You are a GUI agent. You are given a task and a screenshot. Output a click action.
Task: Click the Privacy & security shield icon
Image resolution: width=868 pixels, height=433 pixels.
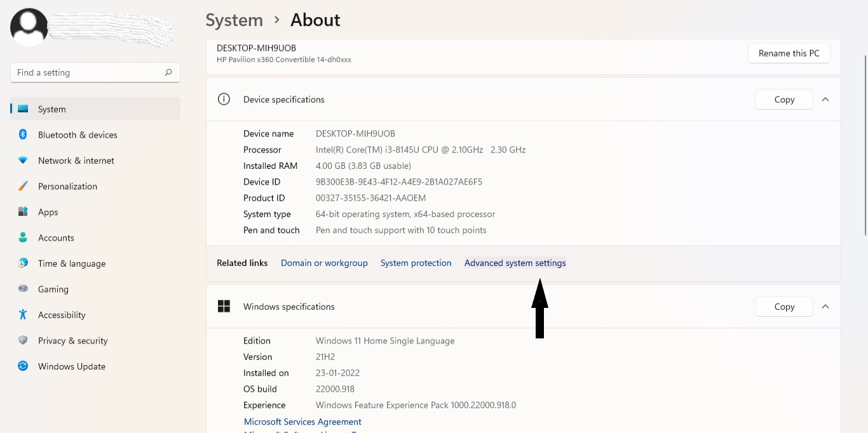tap(23, 340)
